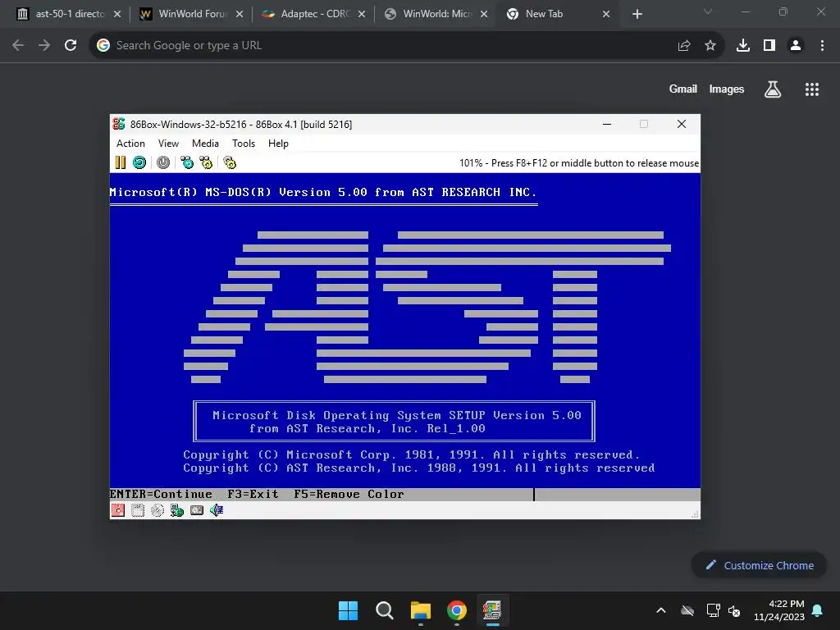
Task: Click the muted volume tray icon
Action: (734, 610)
